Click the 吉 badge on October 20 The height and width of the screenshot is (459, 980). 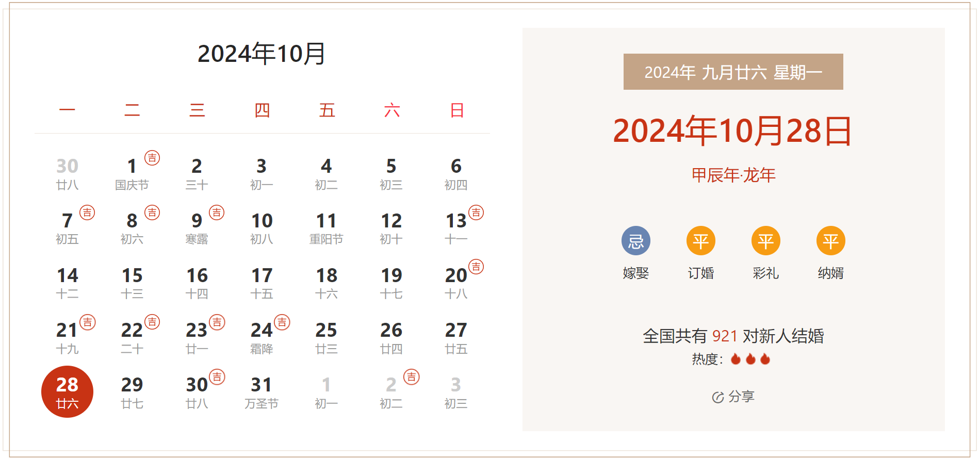tap(476, 267)
